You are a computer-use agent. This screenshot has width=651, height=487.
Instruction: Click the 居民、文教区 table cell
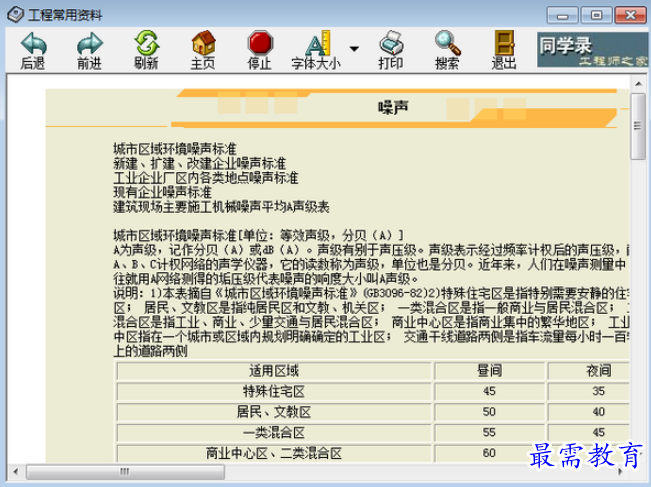(274, 412)
